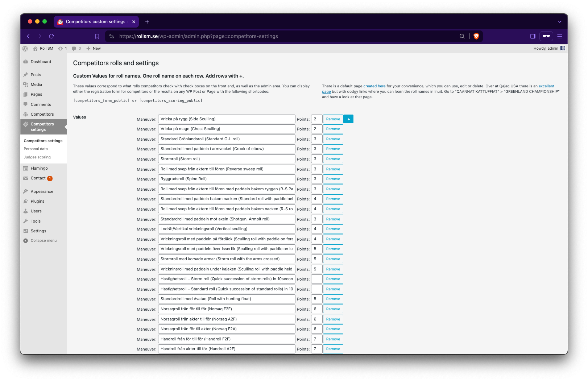Remove the Vricka på mage row

pos(333,129)
